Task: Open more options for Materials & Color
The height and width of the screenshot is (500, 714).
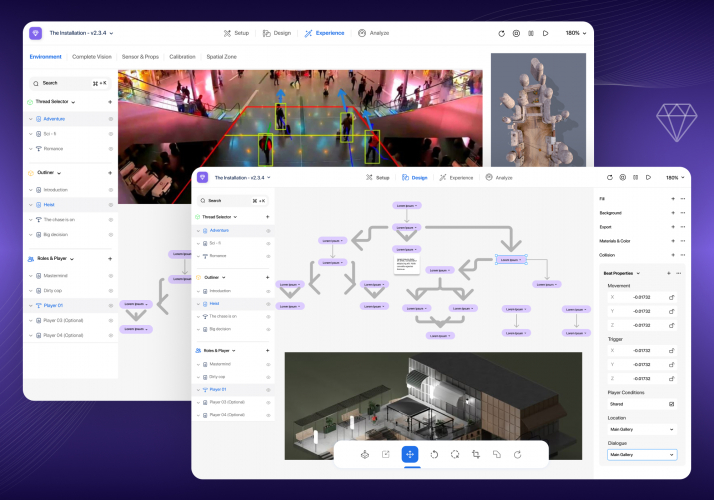Action: [683, 241]
